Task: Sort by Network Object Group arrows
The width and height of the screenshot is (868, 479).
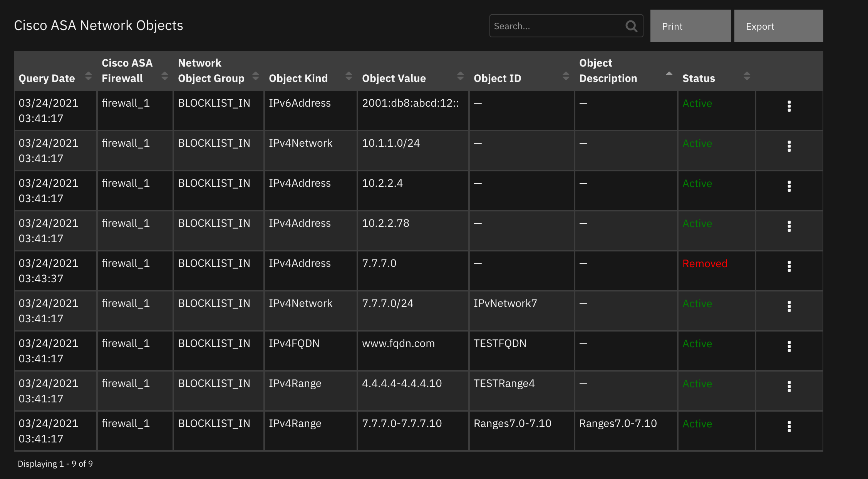Action: pyautogui.click(x=255, y=76)
